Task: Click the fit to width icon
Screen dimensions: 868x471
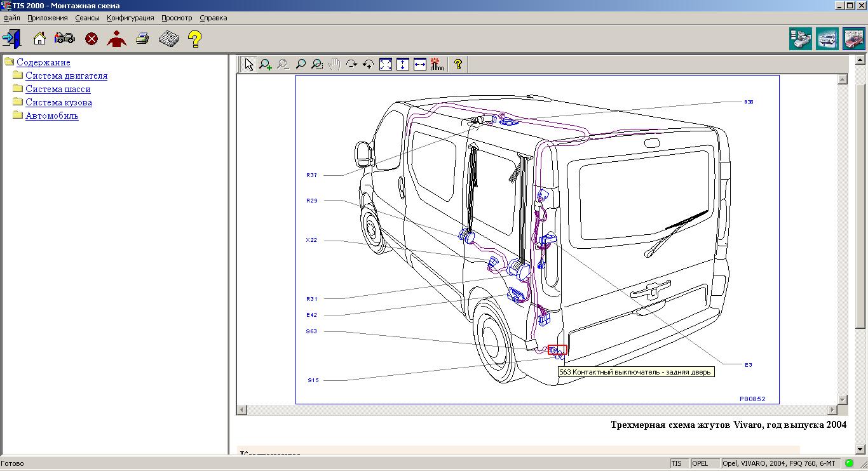Action: (x=420, y=64)
